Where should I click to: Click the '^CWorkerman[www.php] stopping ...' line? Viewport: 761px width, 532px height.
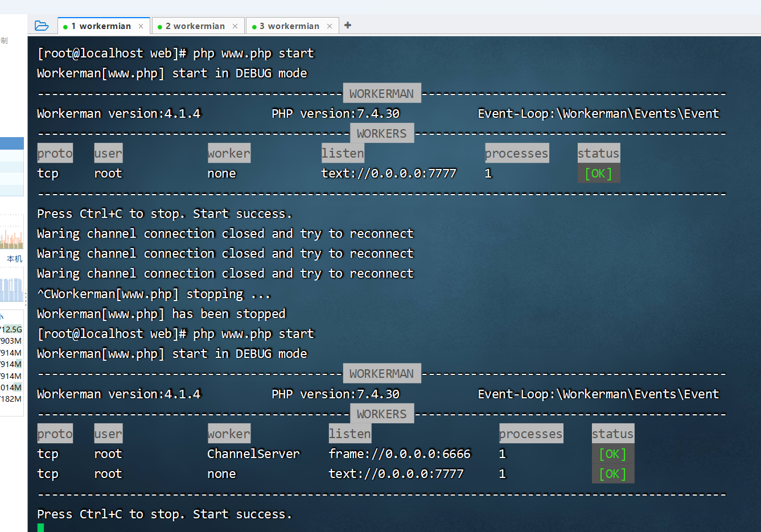(154, 294)
